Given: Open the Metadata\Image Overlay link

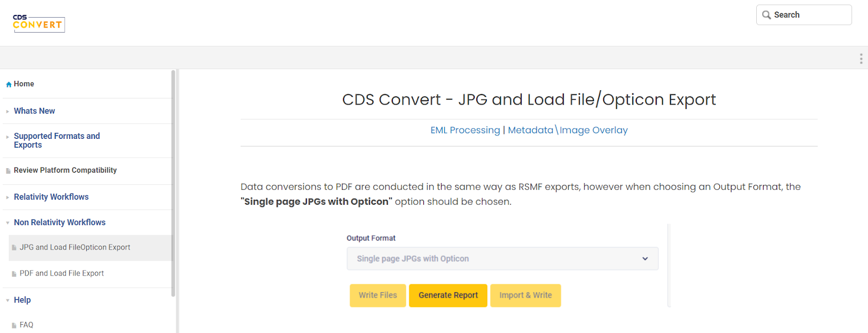Looking at the screenshot, I should click(x=568, y=130).
